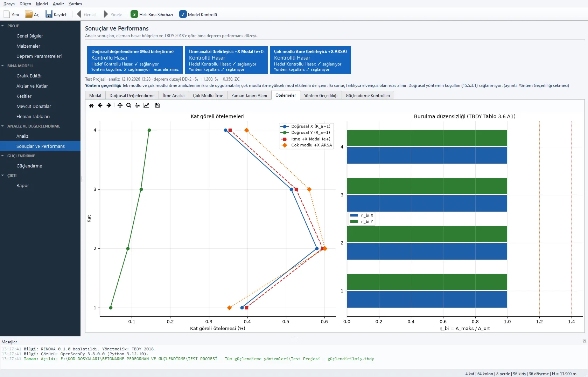The width and height of the screenshot is (588, 377).
Task: Activate the pan tool in plot toolbar
Action: tap(120, 105)
